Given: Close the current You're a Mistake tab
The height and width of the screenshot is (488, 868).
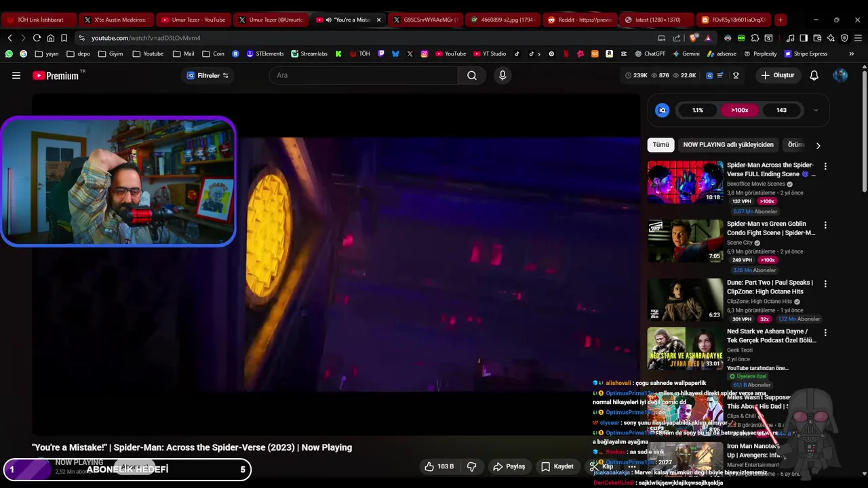Looking at the screenshot, I should click(x=378, y=20).
